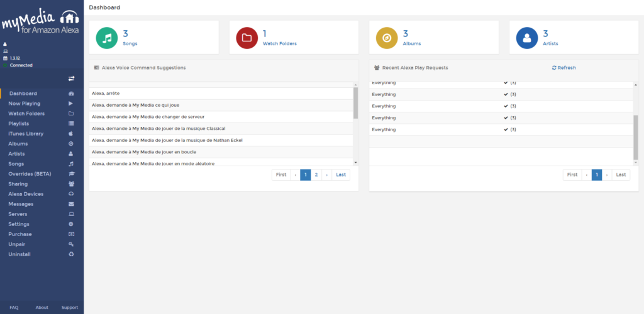
Task: Click First in play requests pagination
Action: pos(572,175)
